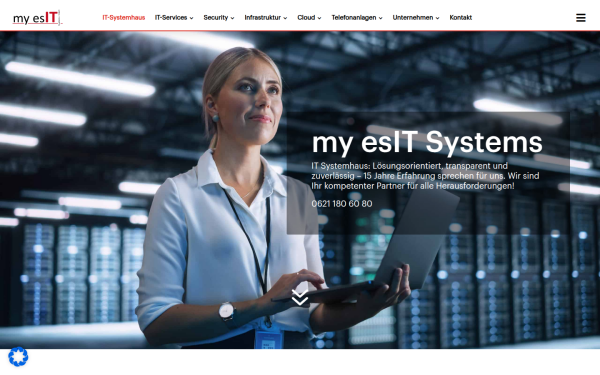
Task: Open the IT-Systemhaus menu item
Action: (x=124, y=18)
